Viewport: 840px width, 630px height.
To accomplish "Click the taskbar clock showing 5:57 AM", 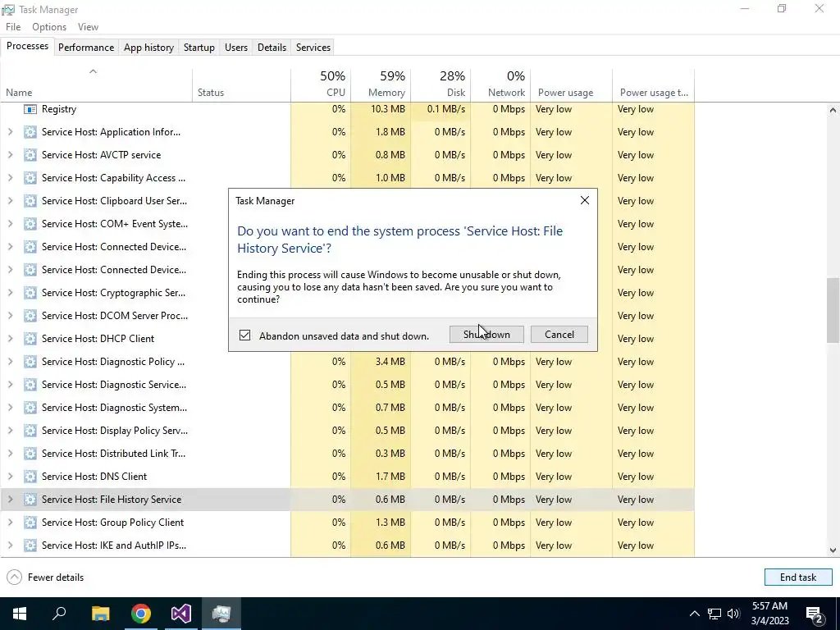I will (769, 614).
